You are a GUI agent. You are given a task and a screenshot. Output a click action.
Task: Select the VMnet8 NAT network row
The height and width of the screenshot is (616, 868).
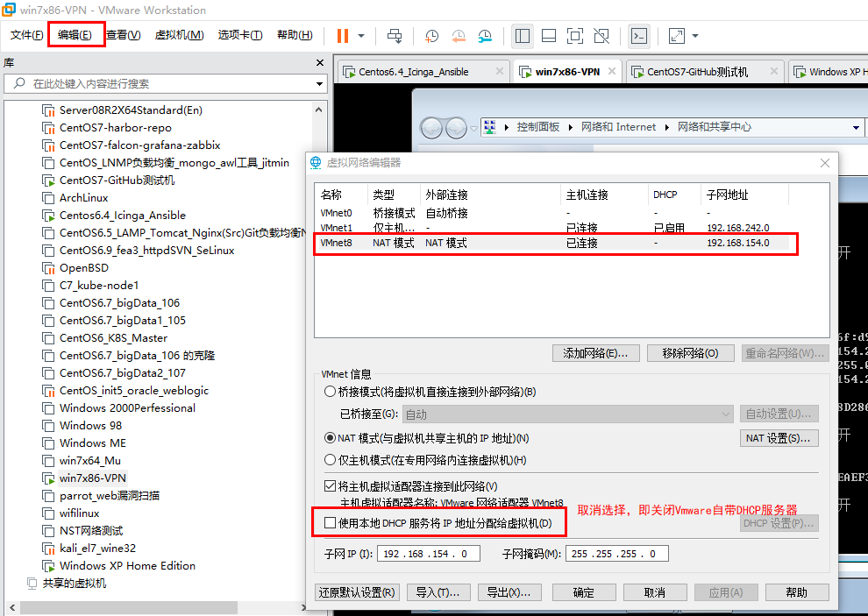551,243
